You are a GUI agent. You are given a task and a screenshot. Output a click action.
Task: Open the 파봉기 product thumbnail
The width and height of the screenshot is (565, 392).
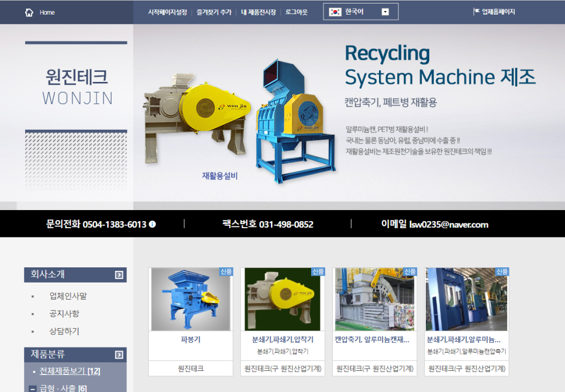[x=191, y=300]
